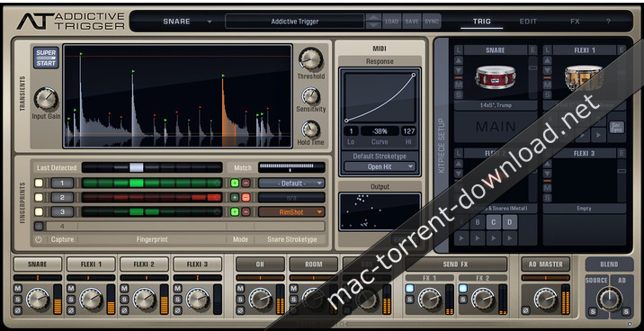Open the help question mark tab
644x331 pixels.
tap(609, 22)
